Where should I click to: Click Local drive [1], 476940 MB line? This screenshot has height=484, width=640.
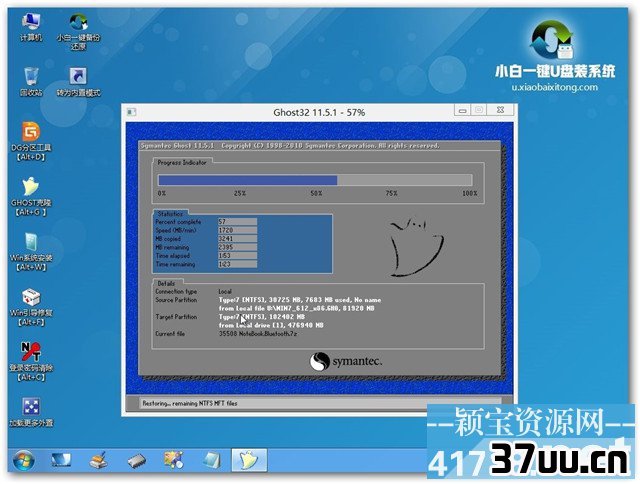coord(271,325)
